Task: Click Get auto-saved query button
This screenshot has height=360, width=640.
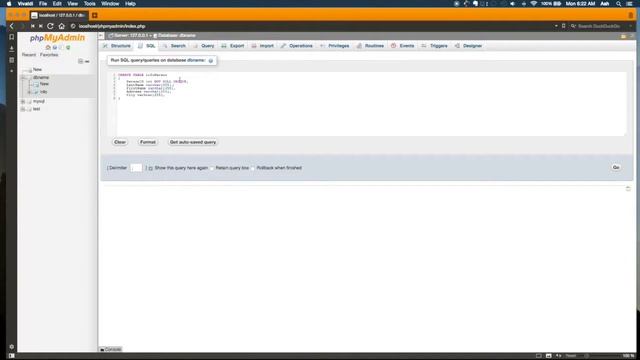Action: click(193, 142)
